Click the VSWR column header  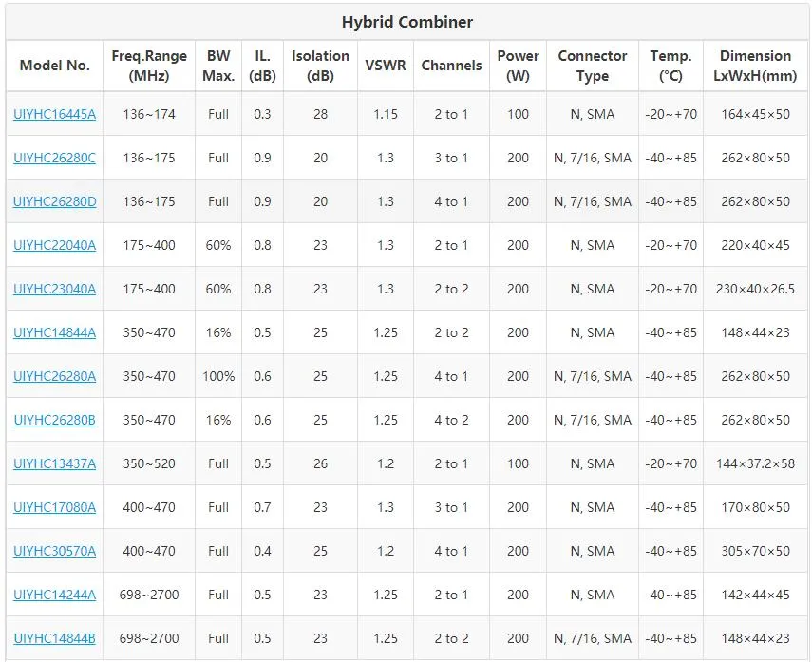coord(385,66)
